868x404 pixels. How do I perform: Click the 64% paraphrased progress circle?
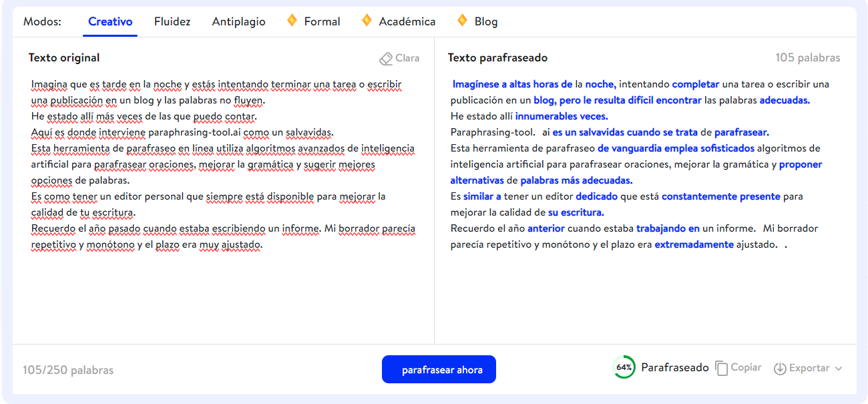tap(624, 367)
